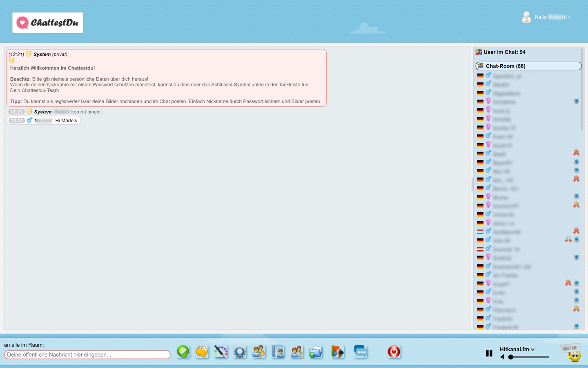
Task: Open the file upload folder icon
Action: pos(316,352)
